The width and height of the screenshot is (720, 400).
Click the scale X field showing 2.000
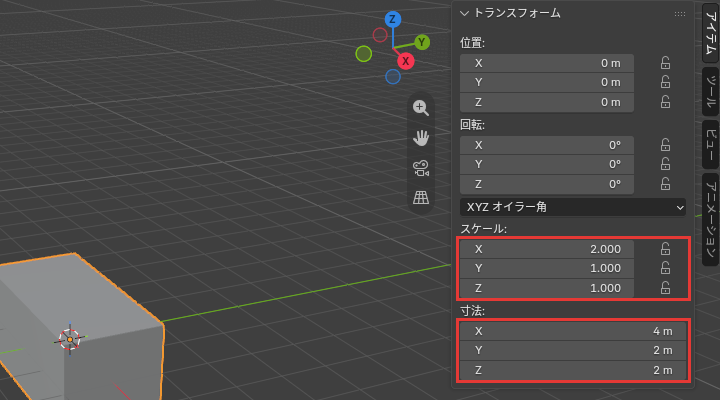pyautogui.click(x=547, y=249)
